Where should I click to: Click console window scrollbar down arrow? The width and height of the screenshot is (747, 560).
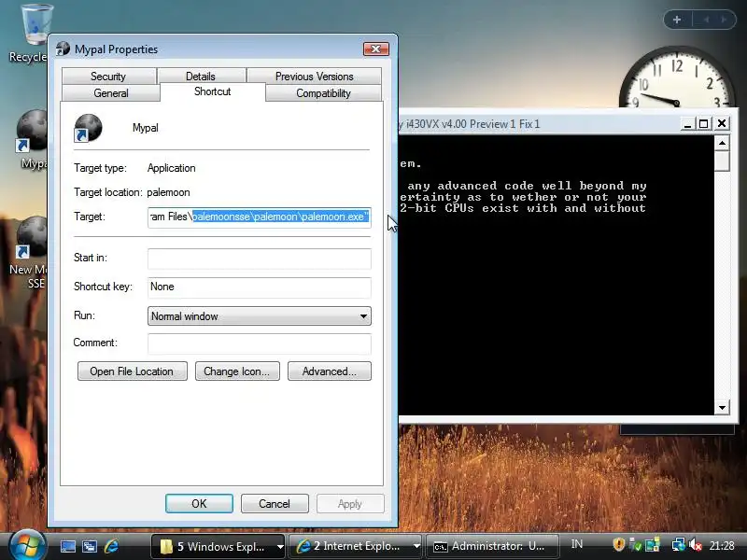pyautogui.click(x=722, y=408)
